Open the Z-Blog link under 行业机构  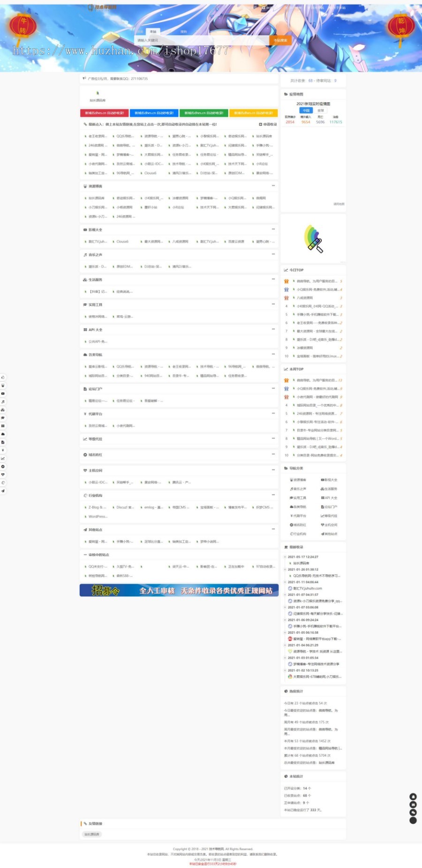point(98,507)
